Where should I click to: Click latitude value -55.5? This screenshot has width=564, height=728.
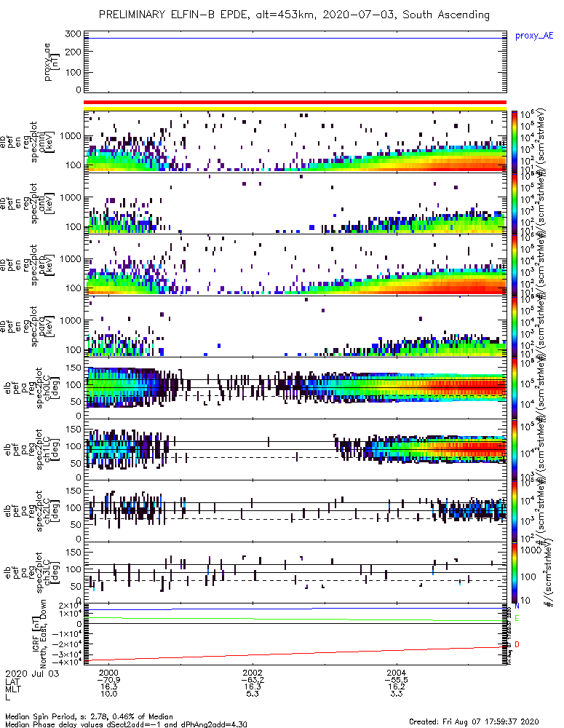point(397,680)
